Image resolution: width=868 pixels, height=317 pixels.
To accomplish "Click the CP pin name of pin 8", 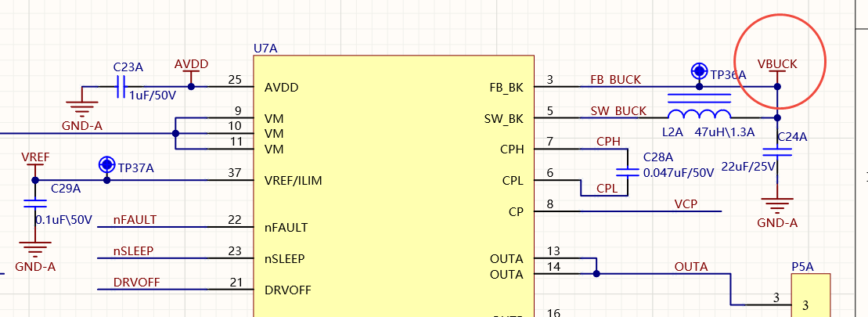I will click(516, 212).
